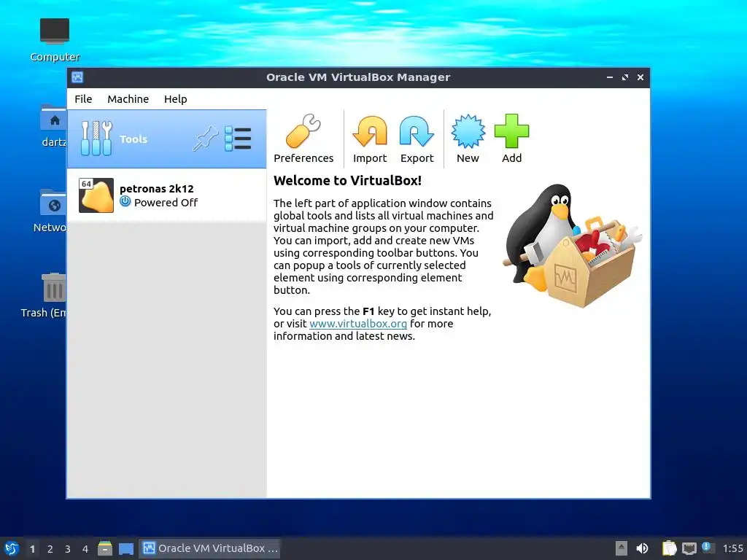Click the 'Welcome to VirtualBox!' heading
Viewport: 747px width, 560px height.
click(347, 181)
